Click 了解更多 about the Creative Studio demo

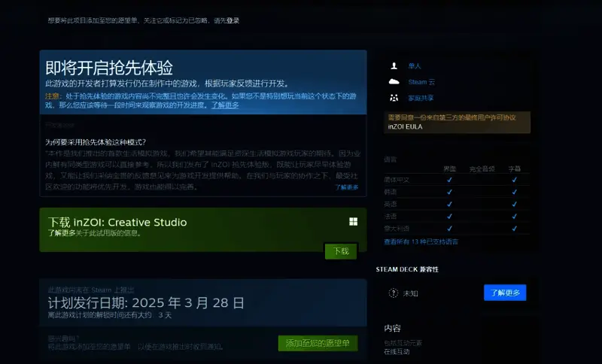click(62, 233)
